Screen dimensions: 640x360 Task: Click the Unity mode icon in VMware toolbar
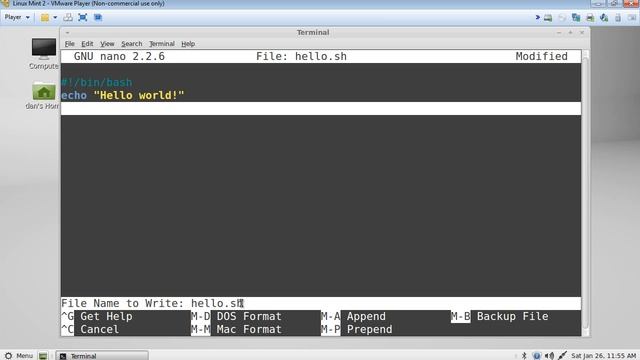(x=98, y=18)
